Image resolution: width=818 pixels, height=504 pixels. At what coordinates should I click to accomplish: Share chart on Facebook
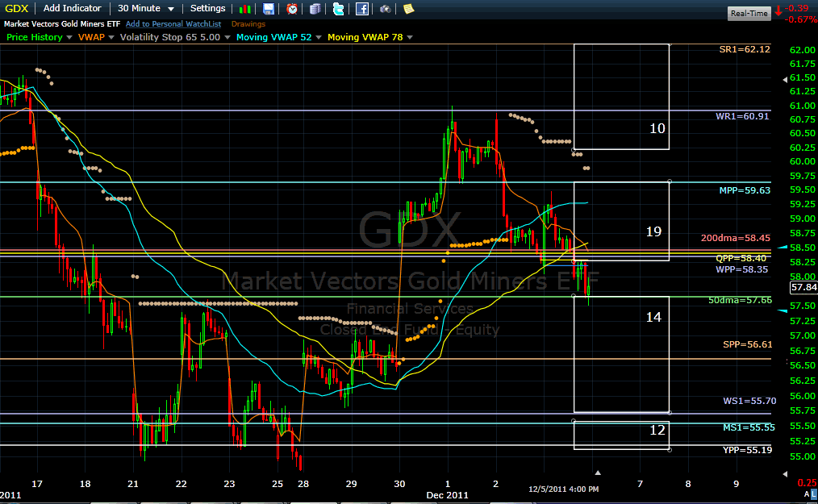[362, 9]
